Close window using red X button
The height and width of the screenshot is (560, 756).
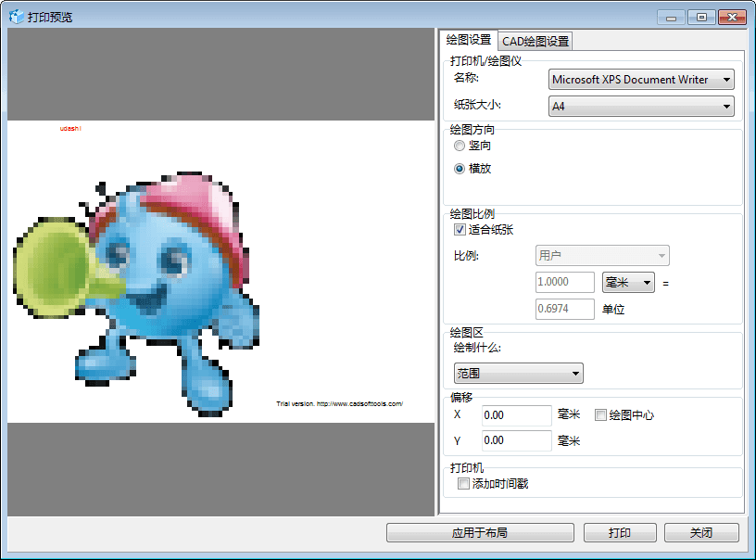pyautogui.click(x=732, y=17)
